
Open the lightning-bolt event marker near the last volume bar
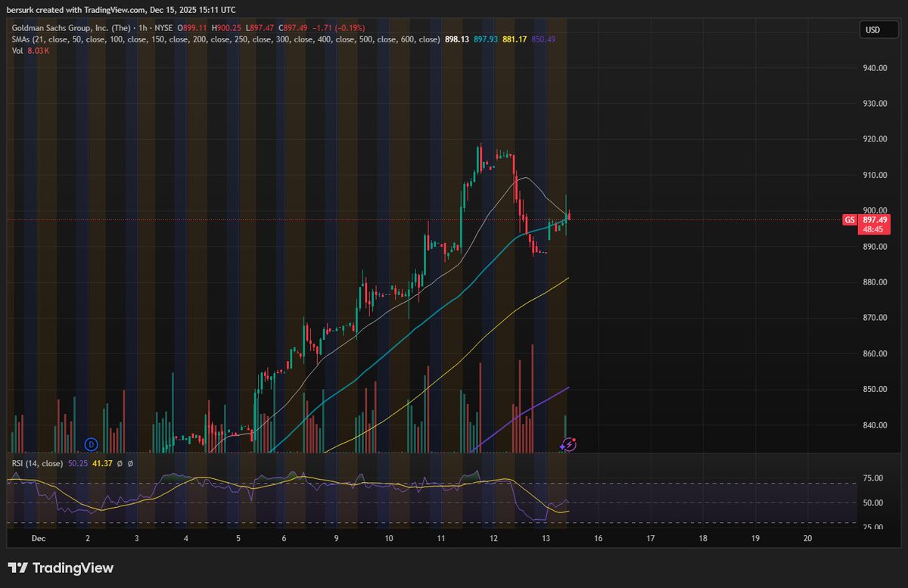click(571, 445)
